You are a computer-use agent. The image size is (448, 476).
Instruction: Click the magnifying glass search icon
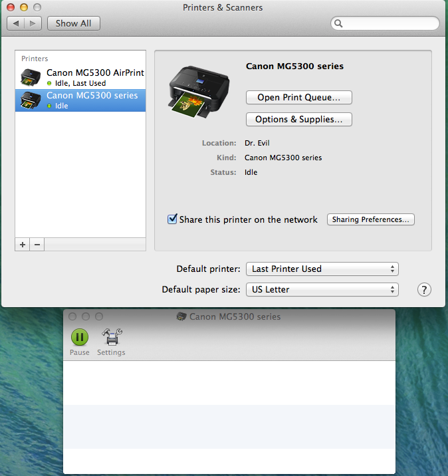[338, 23]
